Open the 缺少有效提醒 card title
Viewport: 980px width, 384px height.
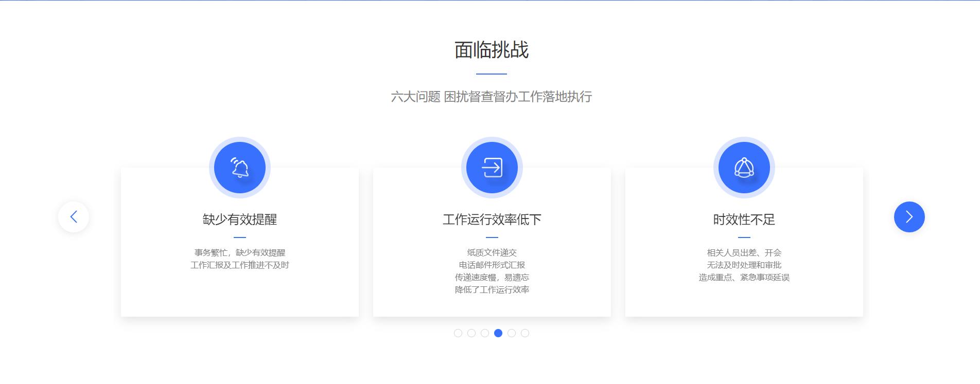click(239, 220)
